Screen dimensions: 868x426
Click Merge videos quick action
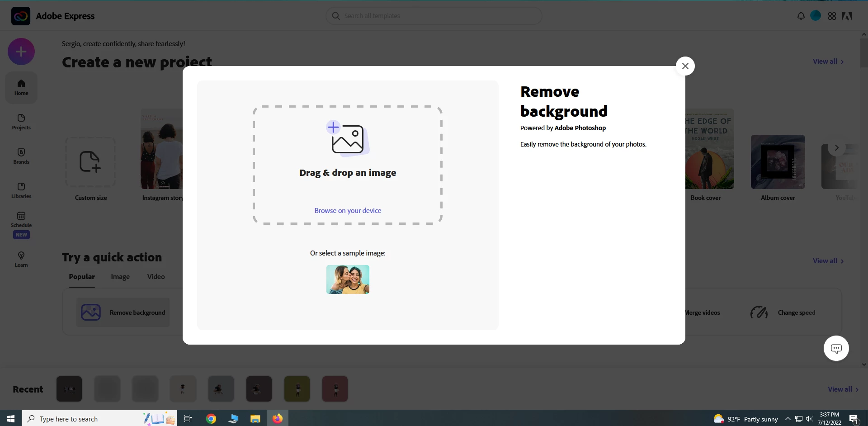(x=702, y=313)
